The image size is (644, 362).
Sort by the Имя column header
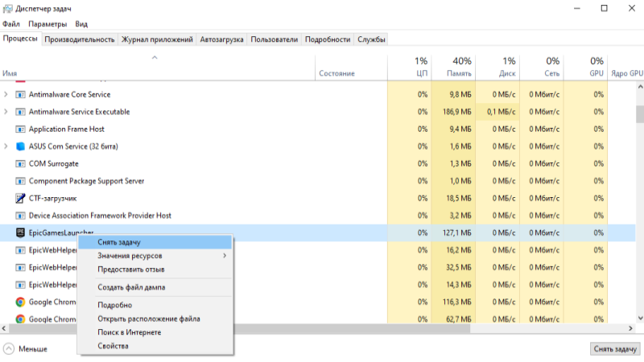pos(157,68)
